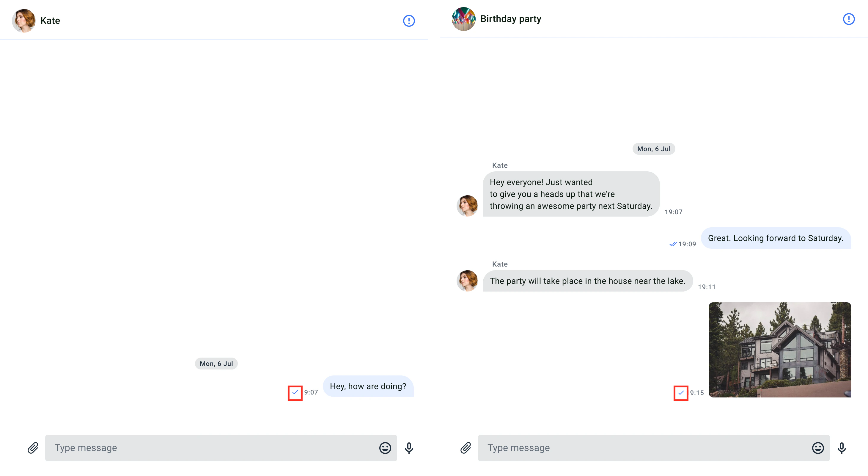Click Kate's profile avatar in the chat header
The width and height of the screenshot is (868, 476).
(x=23, y=21)
